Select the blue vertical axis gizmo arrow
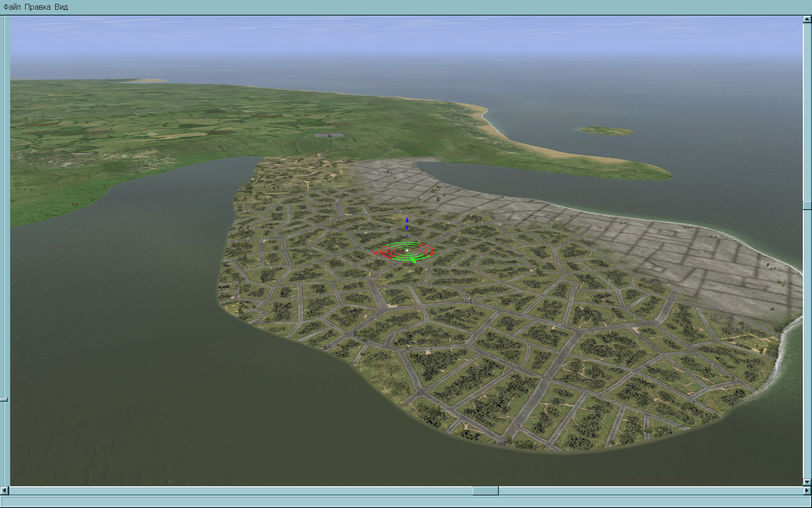 click(406, 220)
